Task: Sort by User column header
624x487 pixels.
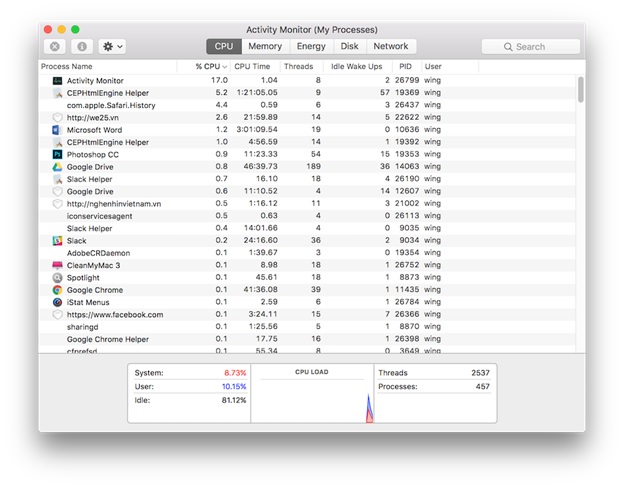Action: pyautogui.click(x=450, y=66)
